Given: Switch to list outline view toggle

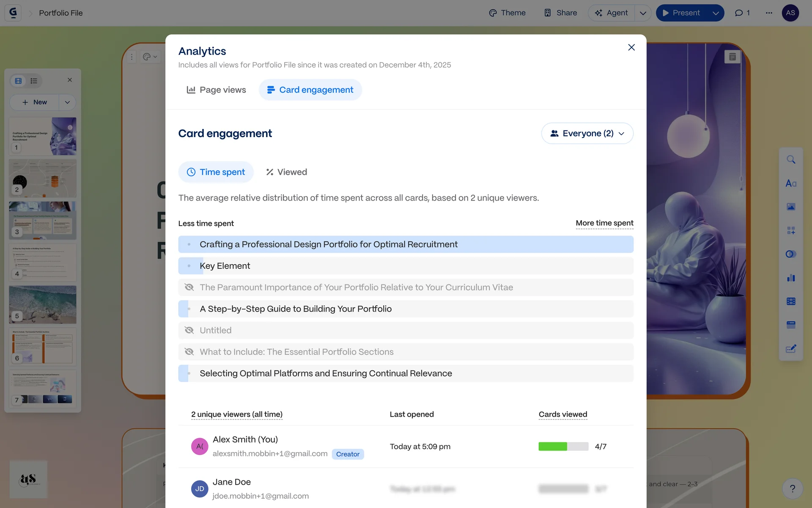Looking at the screenshot, I should click(34, 80).
